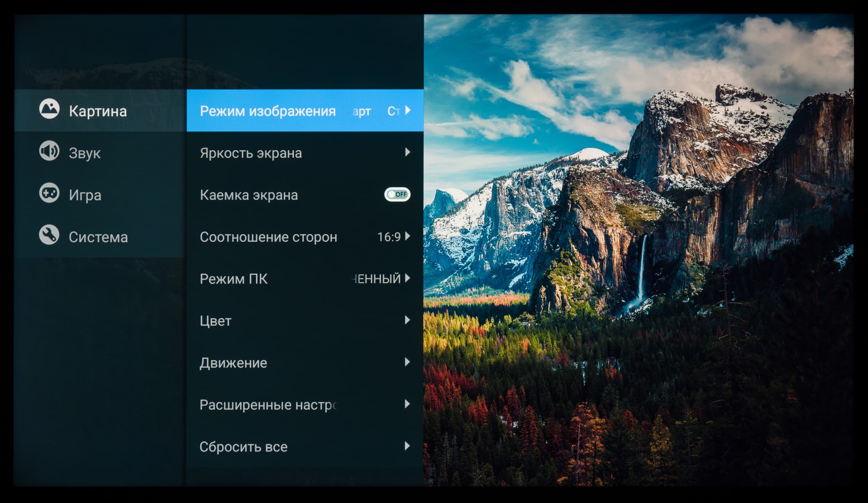The width and height of the screenshot is (868, 503).
Task: Click the Картина picture icon
Action: tap(49, 109)
